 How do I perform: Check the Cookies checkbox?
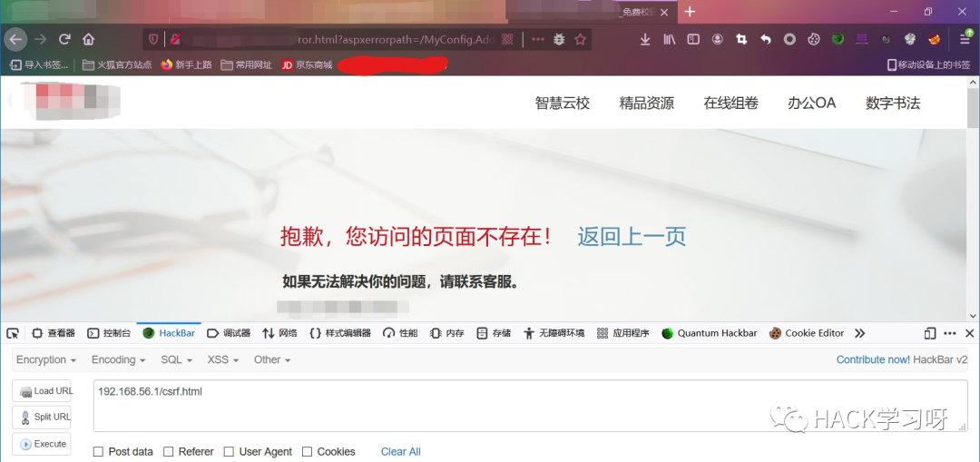pyautogui.click(x=307, y=451)
